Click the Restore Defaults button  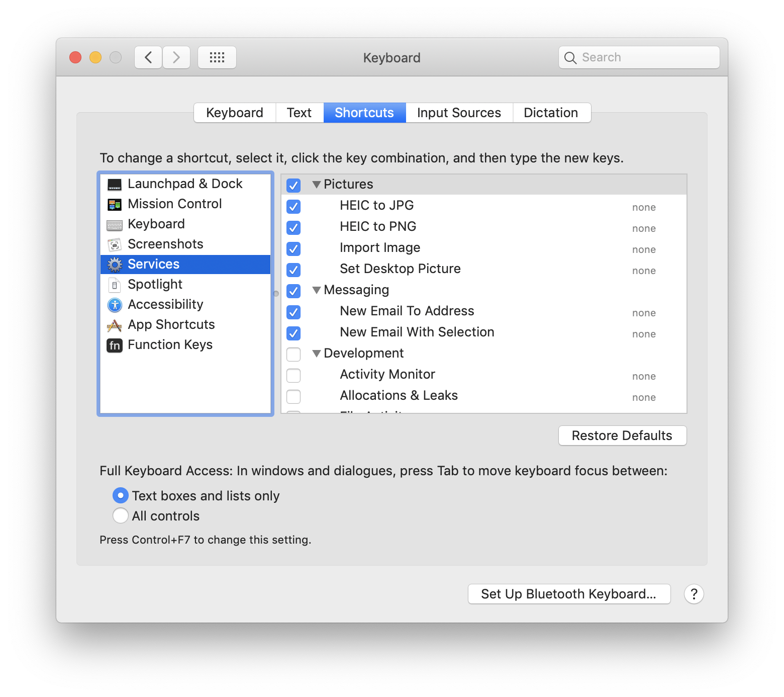[x=622, y=435]
